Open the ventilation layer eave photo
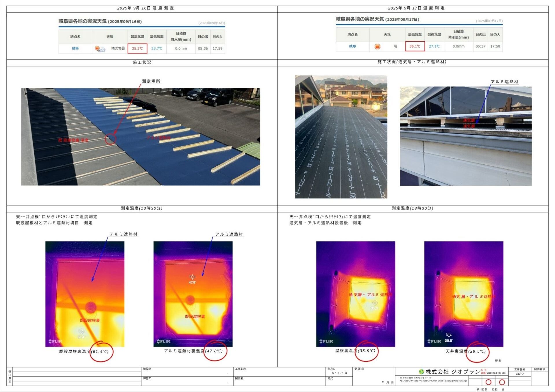This screenshot has height=392, width=555. pos(465,136)
